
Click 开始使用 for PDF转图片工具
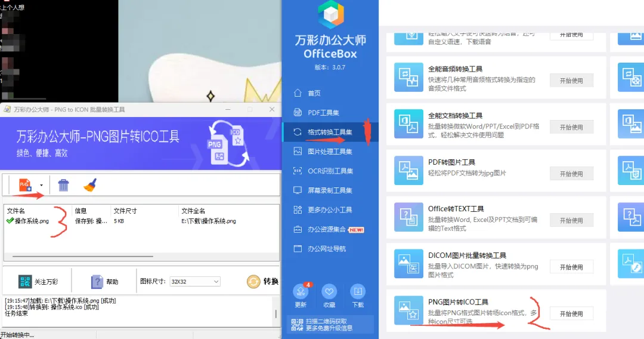tap(571, 174)
